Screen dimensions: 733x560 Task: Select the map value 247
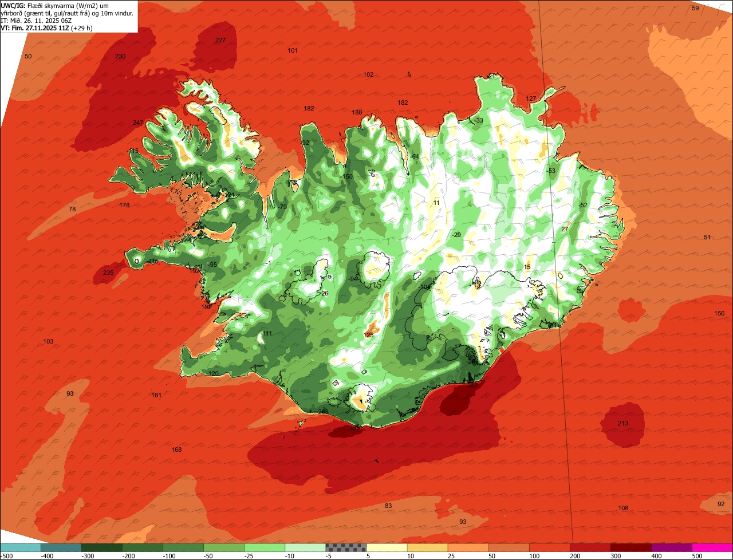(x=138, y=123)
